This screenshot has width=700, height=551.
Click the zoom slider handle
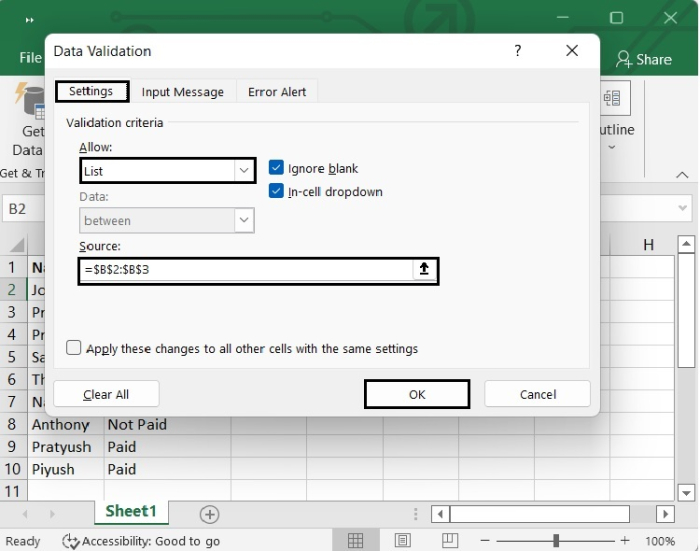coord(556,541)
